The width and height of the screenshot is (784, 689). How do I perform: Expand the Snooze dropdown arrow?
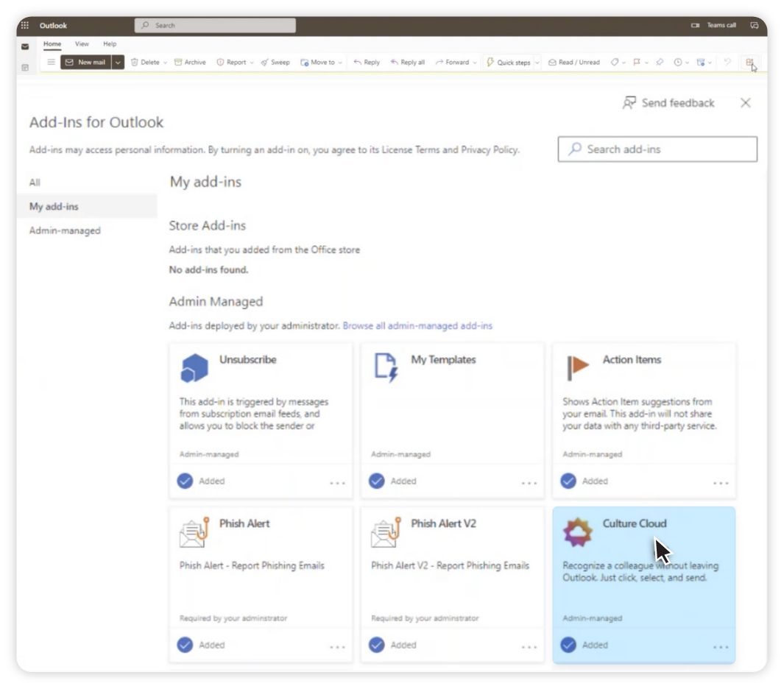pyautogui.click(x=687, y=63)
